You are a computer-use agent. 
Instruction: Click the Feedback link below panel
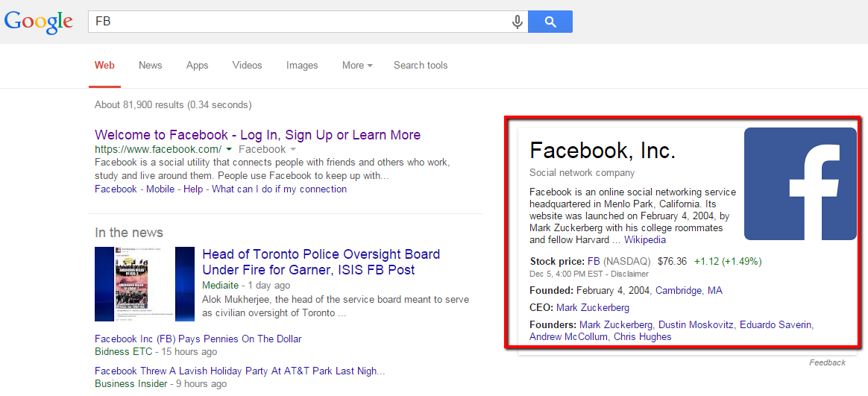827,363
